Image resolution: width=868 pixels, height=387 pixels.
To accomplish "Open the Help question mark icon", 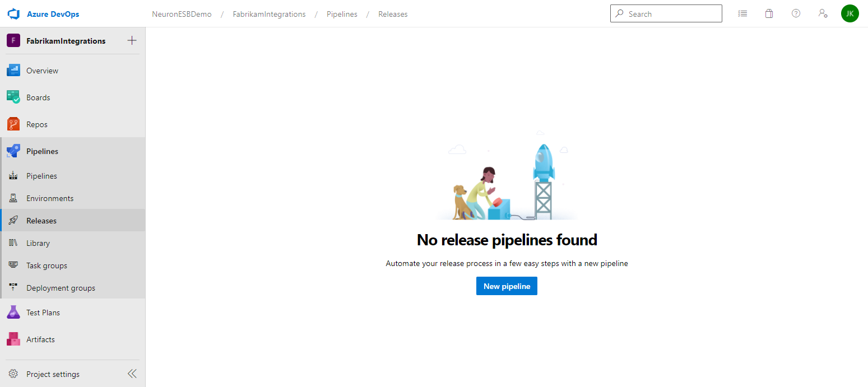I will pos(796,13).
